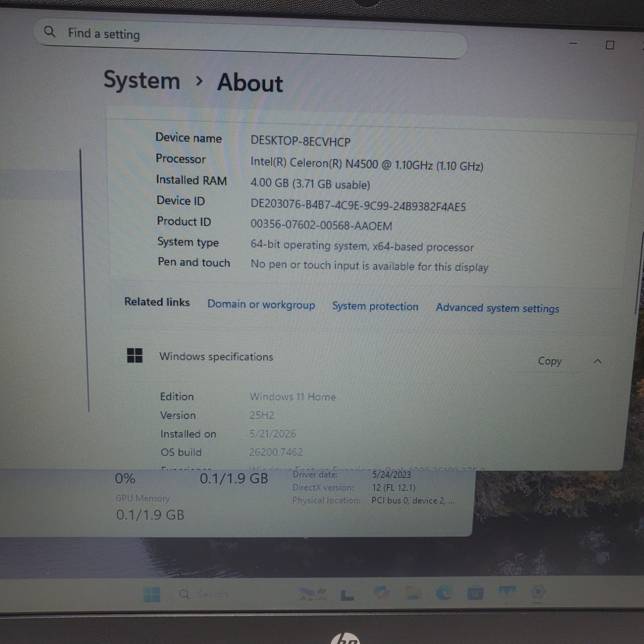Select the 25H2 version value
The width and height of the screenshot is (644, 644).
coord(262,415)
